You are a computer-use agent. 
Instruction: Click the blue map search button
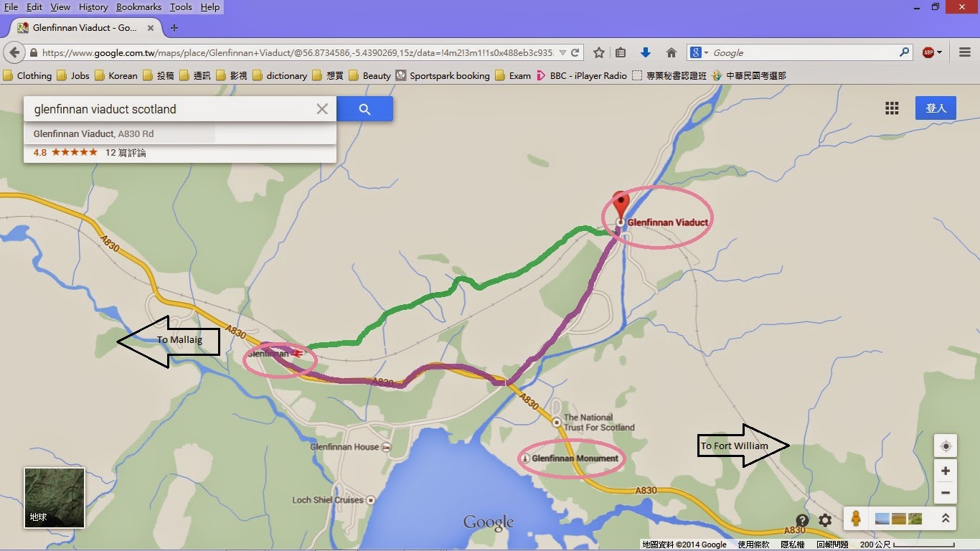pos(364,109)
